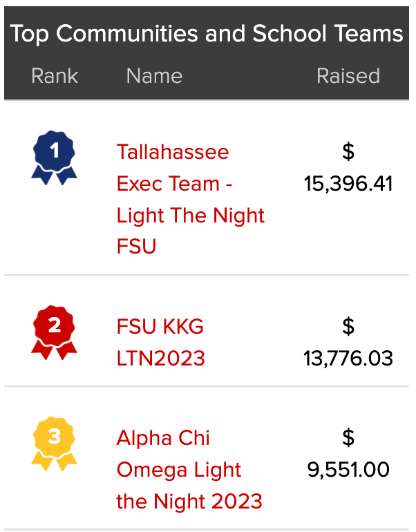Click the 'Exec Team -' line of first team
The width and height of the screenshot is (416, 532).
pos(174,184)
